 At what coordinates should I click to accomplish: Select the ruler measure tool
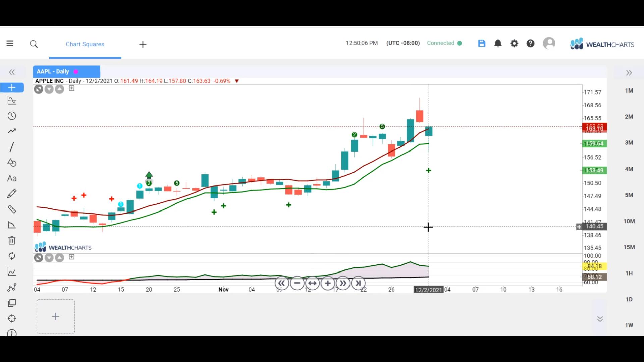[x=12, y=209]
